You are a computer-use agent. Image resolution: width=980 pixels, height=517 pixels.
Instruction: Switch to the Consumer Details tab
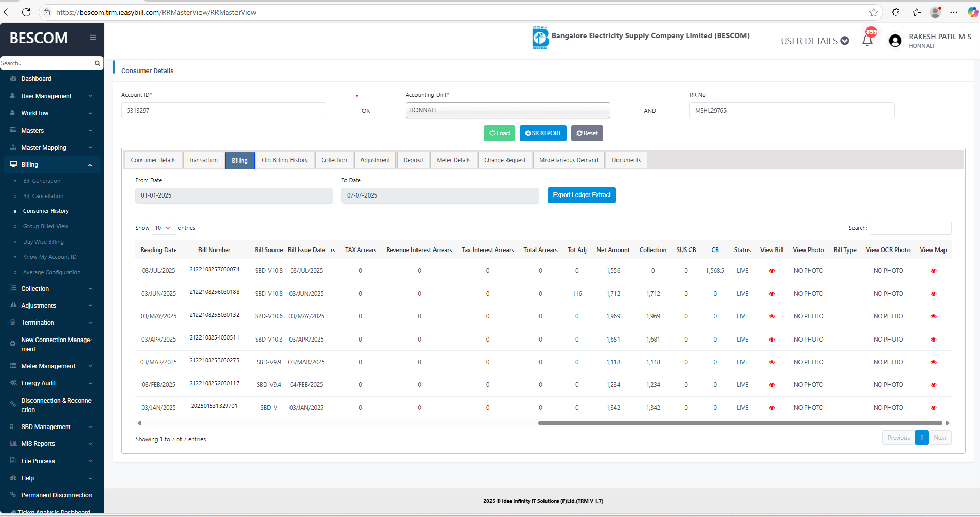tap(153, 160)
